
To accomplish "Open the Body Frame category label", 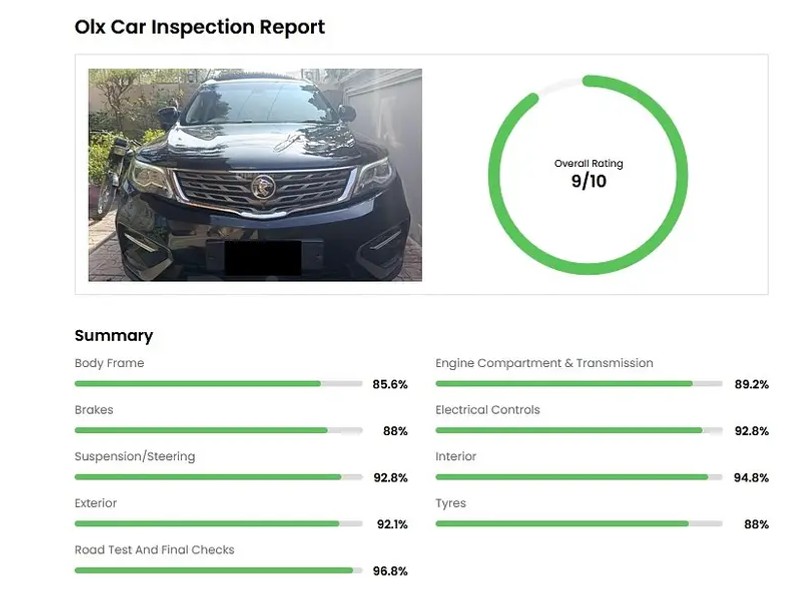I will pos(109,363).
